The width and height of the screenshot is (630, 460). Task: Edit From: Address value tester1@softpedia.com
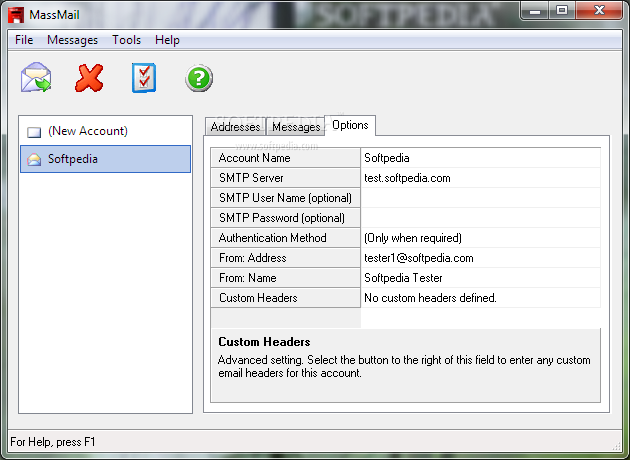click(x=481, y=258)
